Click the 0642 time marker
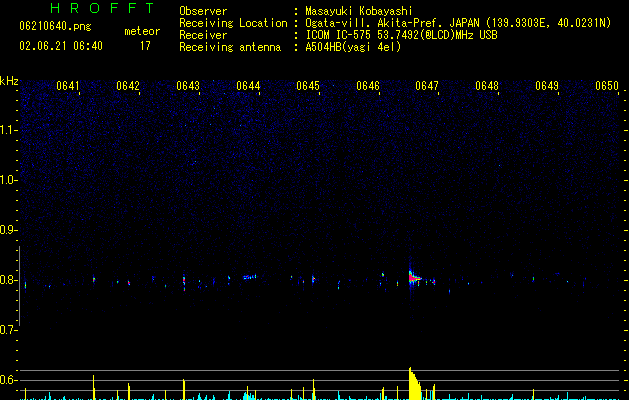The width and height of the screenshot is (629, 400). (x=128, y=86)
